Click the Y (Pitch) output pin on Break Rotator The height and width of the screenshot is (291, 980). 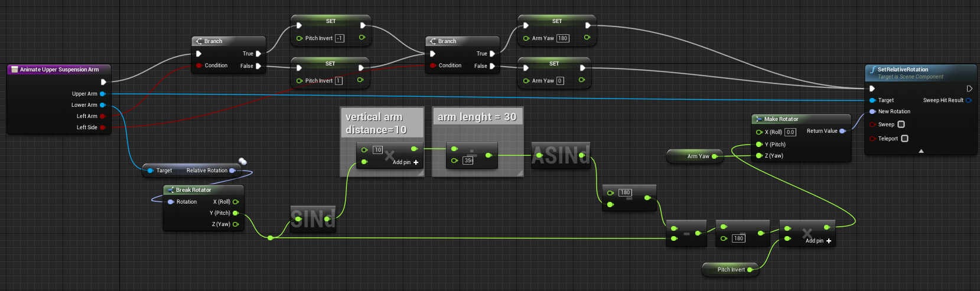[236, 213]
